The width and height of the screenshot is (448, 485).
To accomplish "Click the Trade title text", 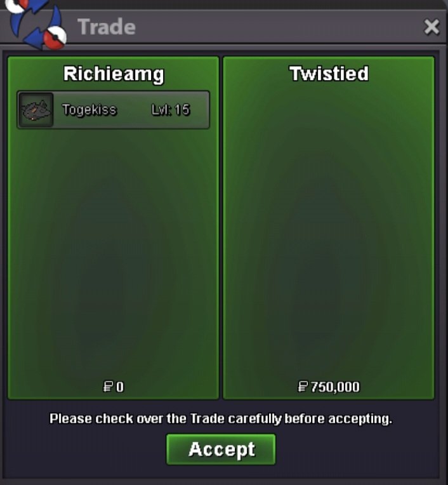I will [107, 27].
